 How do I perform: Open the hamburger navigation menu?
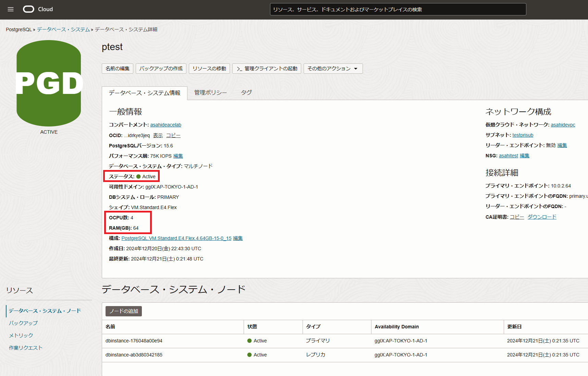[11, 9]
